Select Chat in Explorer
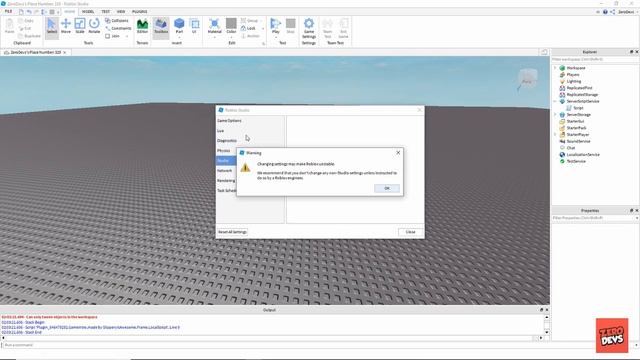This screenshot has width=640, height=360. coord(571,148)
